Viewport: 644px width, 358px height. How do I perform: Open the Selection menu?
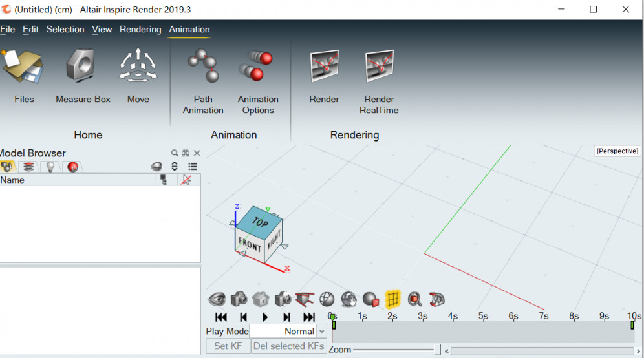[x=65, y=30]
